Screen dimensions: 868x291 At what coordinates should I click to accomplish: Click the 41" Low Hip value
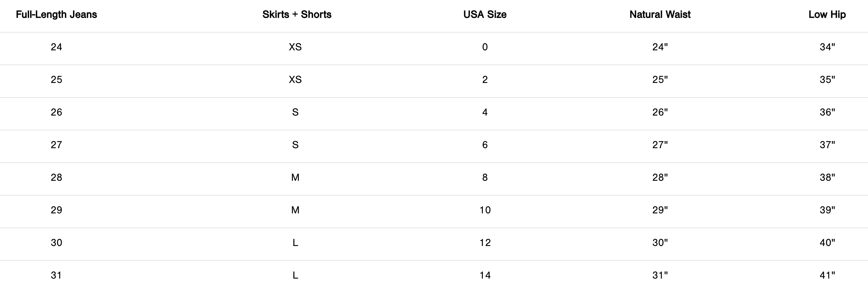pos(827,275)
